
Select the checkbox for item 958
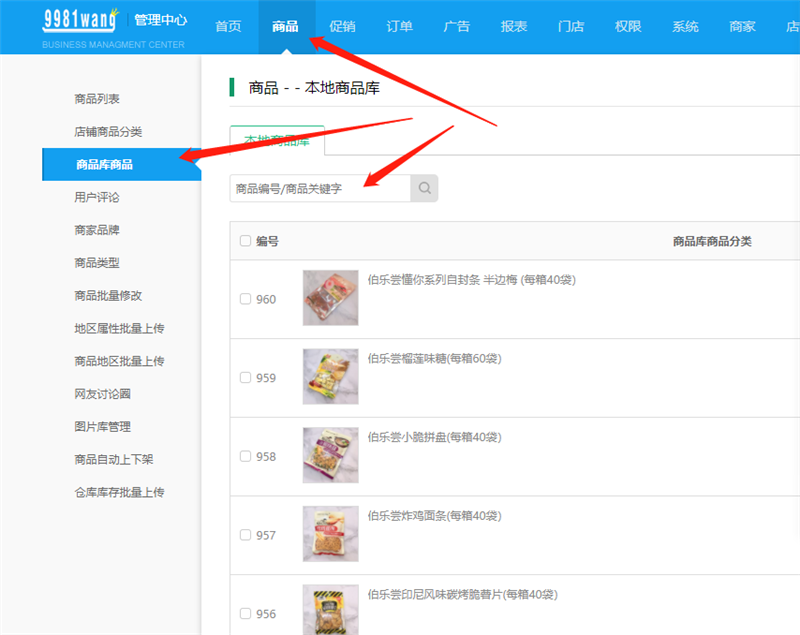pos(246,456)
